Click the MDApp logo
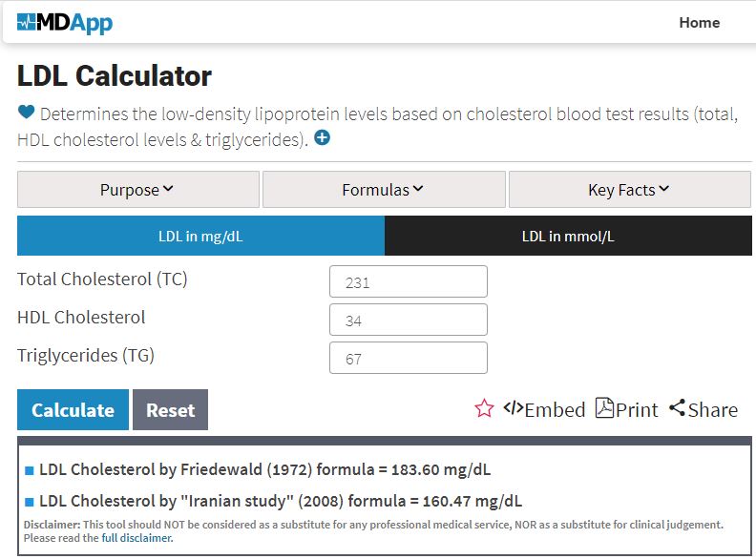Screen dimensions: 756x559 click(x=65, y=23)
